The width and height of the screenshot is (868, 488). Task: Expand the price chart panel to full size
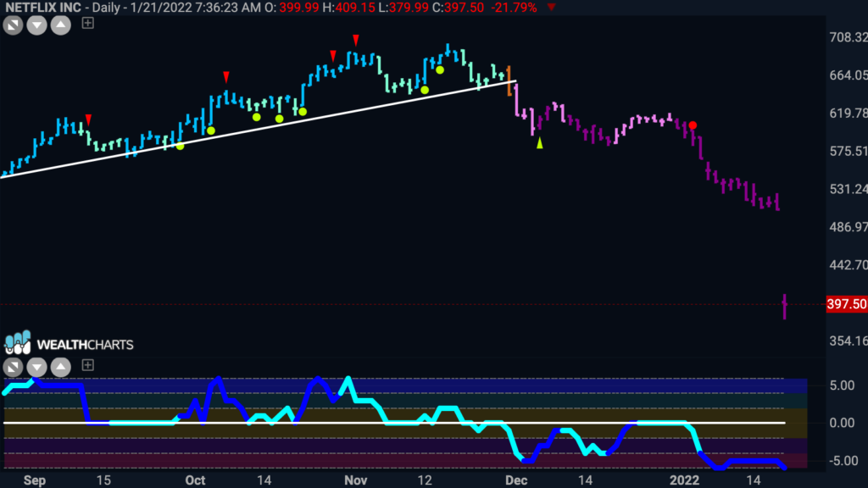coord(13,25)
